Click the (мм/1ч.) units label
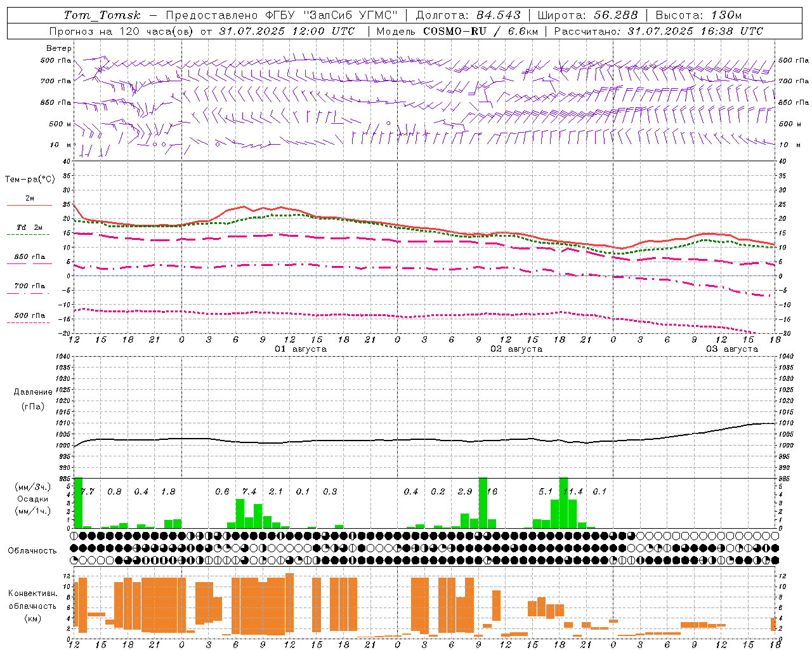This screenshot has width=812, height=650. click(32, 511)
